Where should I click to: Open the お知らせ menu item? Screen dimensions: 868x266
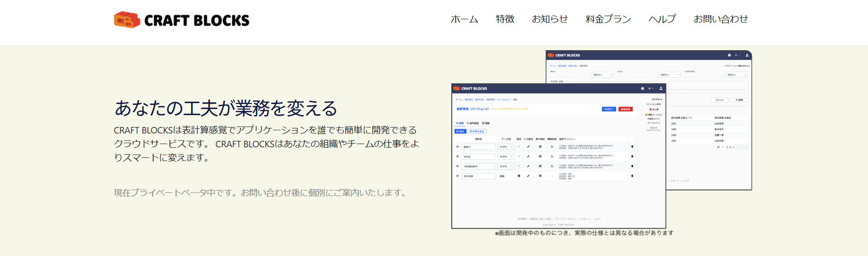pos(550,19)
